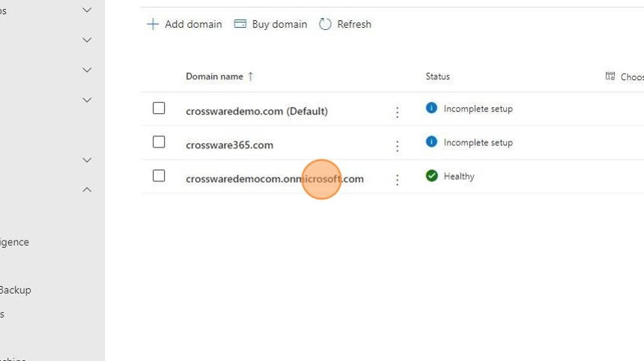Image resolution: width=644 pixels, height=361 pixels.
Task: Click Refresh label text
Action: pyautogui.click(x=354, y=24)
